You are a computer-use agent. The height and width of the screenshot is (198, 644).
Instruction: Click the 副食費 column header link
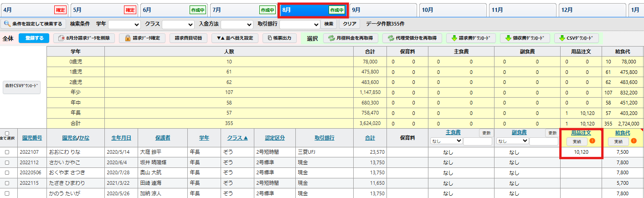coord(519,133)
